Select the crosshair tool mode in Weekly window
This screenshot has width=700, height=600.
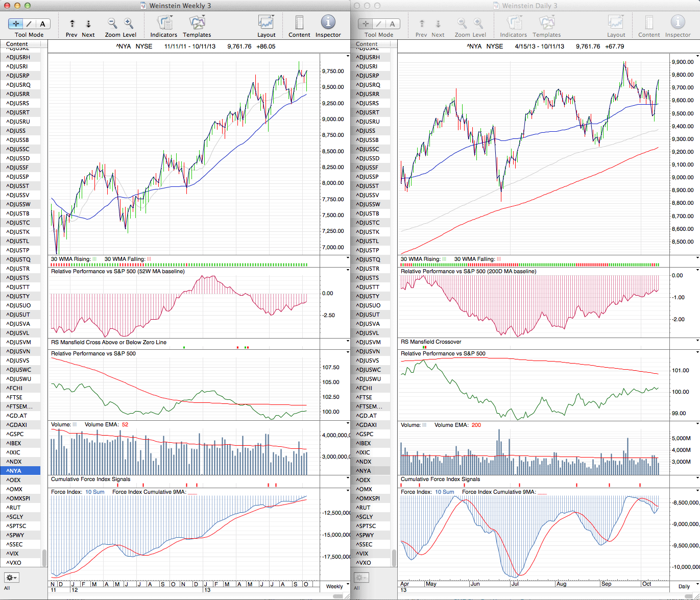[16, 23]
